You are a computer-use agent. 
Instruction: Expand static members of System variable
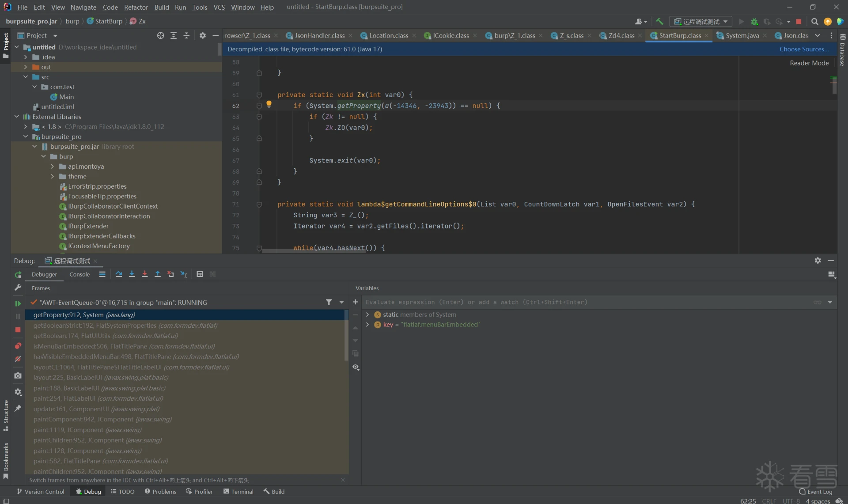(367, 315)
